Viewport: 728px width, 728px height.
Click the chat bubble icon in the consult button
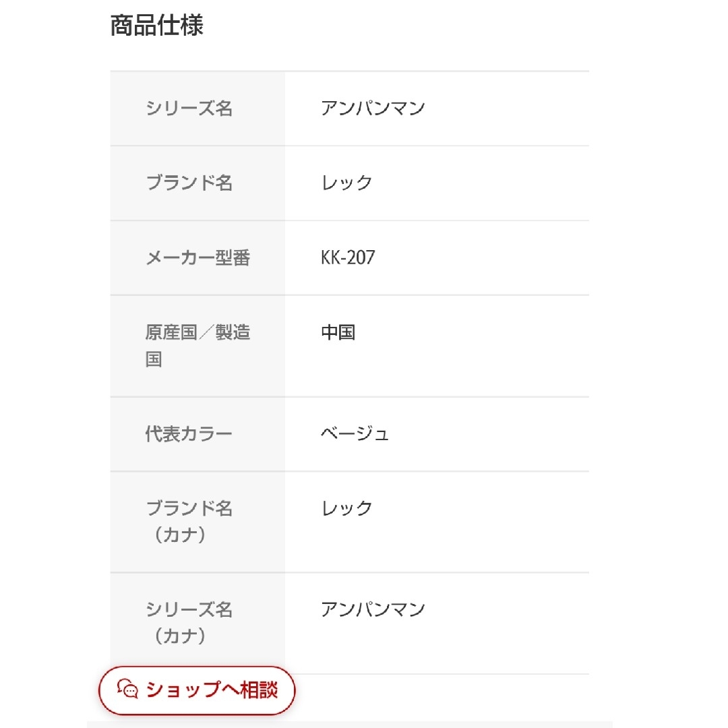(127, 689)
